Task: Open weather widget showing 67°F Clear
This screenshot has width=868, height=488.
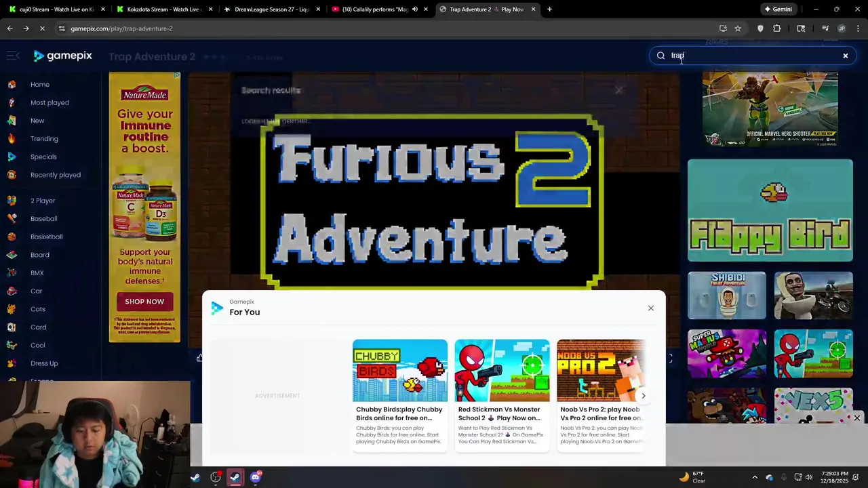Action: pos(692,477)
